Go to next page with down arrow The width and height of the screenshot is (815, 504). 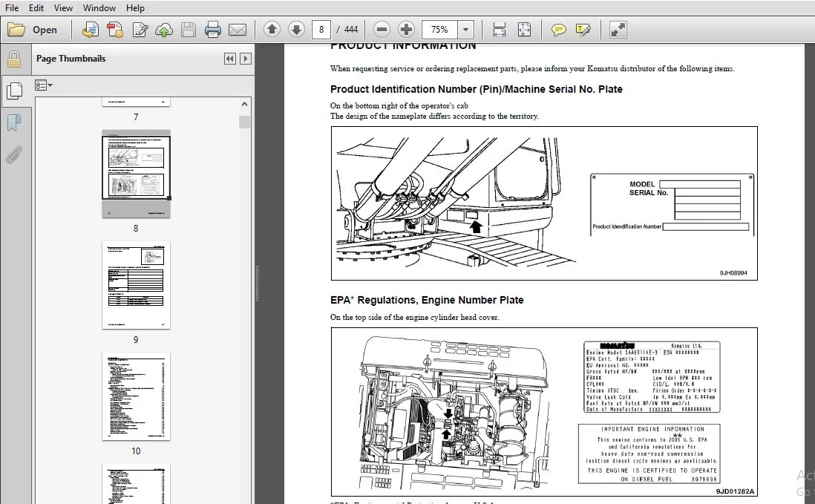tap(296, 30)
